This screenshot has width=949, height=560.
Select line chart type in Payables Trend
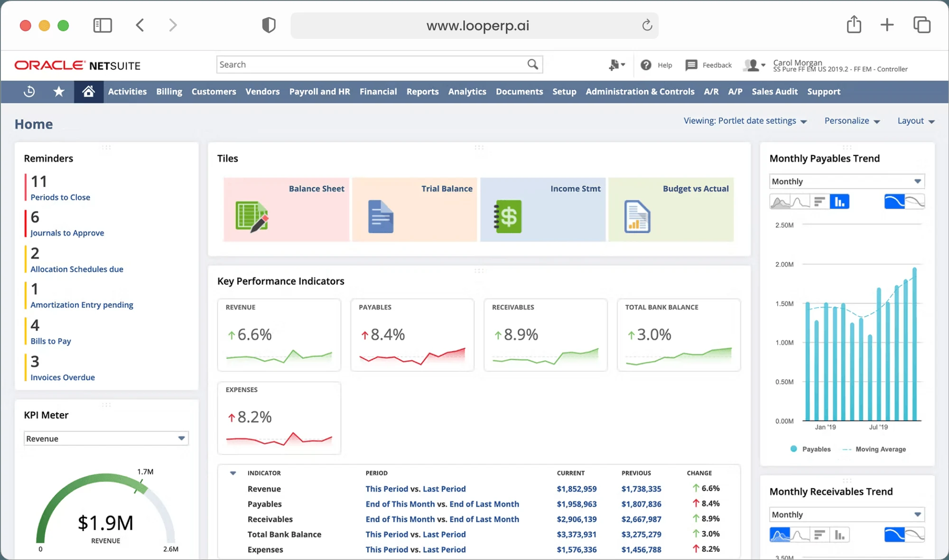(x=800, y=202)
